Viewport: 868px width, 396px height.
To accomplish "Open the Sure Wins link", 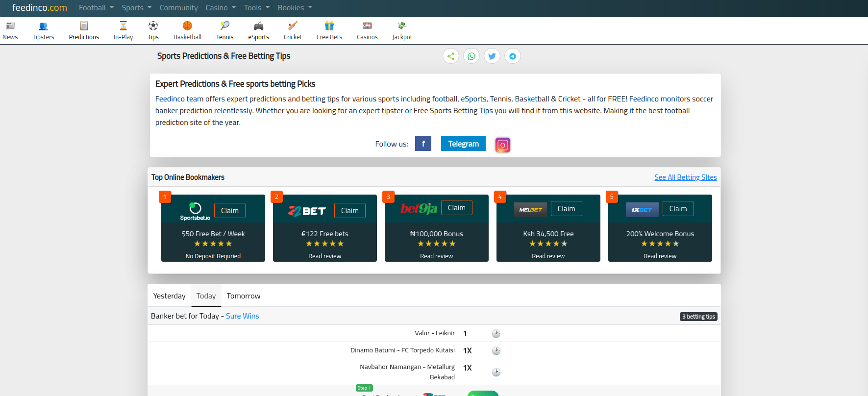I will pyautogui.click(x=243, y=316).
